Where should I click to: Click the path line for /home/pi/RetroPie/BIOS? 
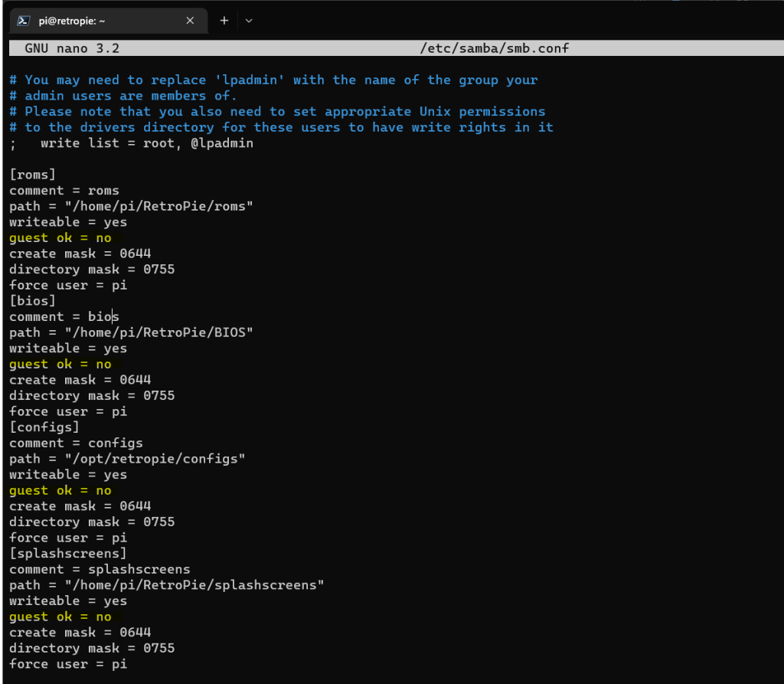point(131,332)
